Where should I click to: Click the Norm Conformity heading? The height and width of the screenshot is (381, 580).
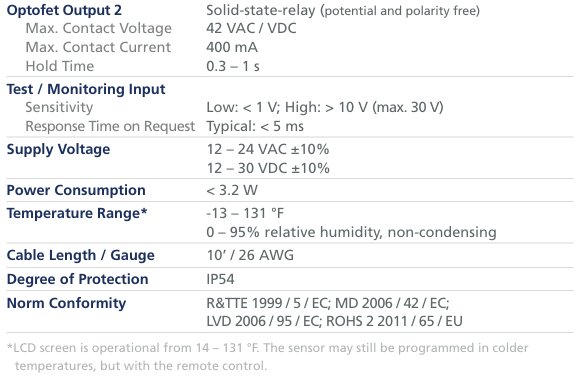[x=67, y=303]
